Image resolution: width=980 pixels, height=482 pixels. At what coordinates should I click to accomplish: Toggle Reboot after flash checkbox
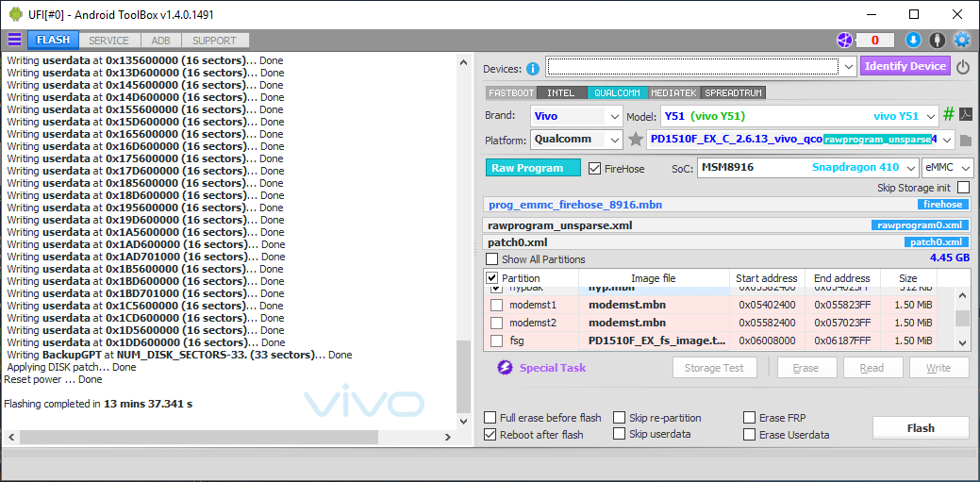point(490,435)
